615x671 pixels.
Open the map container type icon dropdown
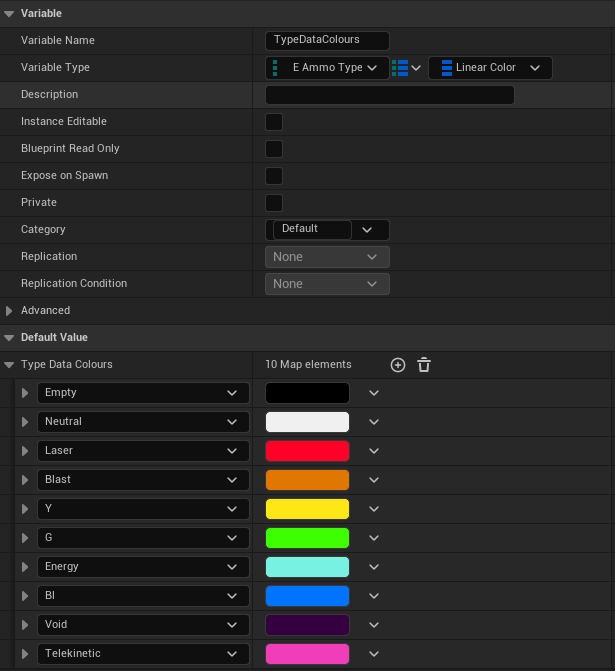tap(407, 68)
